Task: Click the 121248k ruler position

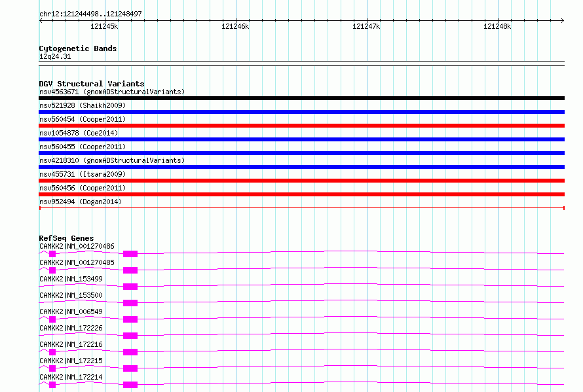Action: tap(497, 26)
